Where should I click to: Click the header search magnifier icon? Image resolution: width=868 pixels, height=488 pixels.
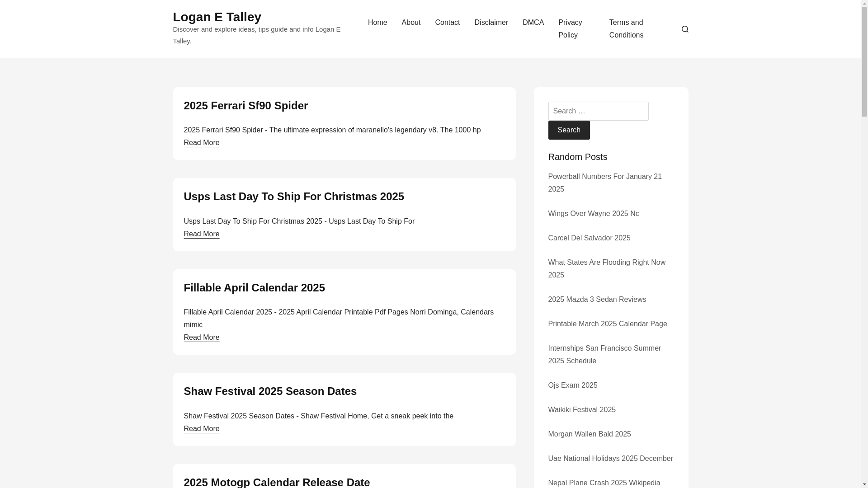pyautogui.click(x=685, y=29)
